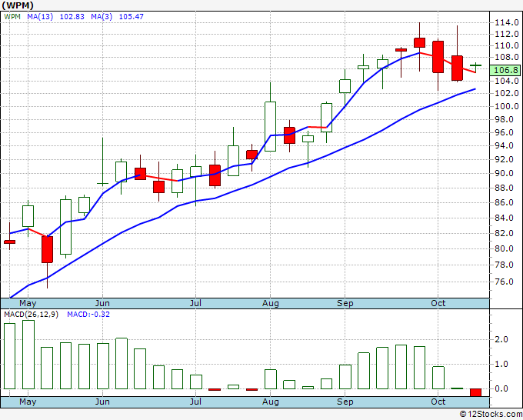Click the MA(3) value 105.47

coord(131,16)
